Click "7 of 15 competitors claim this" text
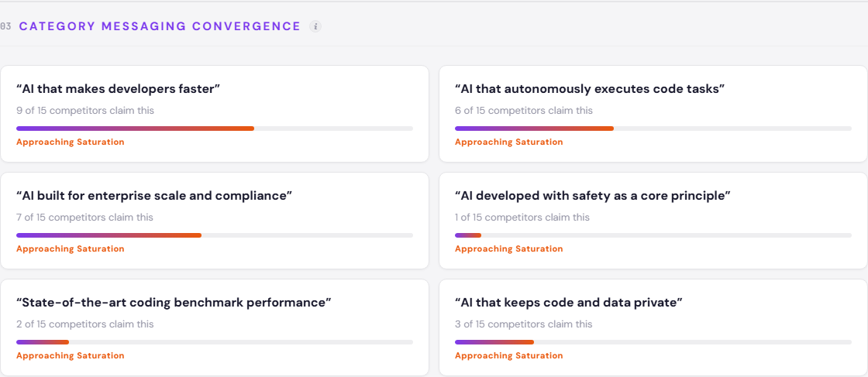This screenshot has height=377, width=868. [85, 218]
